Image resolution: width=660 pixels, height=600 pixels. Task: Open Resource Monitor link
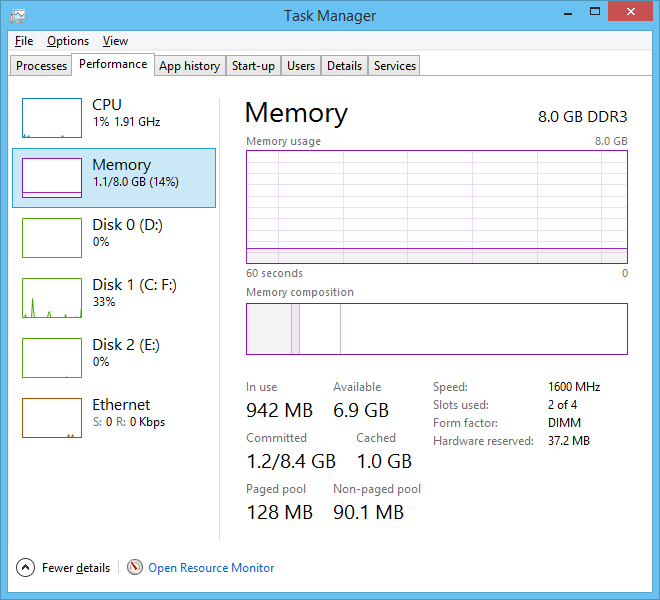point(211,567)
